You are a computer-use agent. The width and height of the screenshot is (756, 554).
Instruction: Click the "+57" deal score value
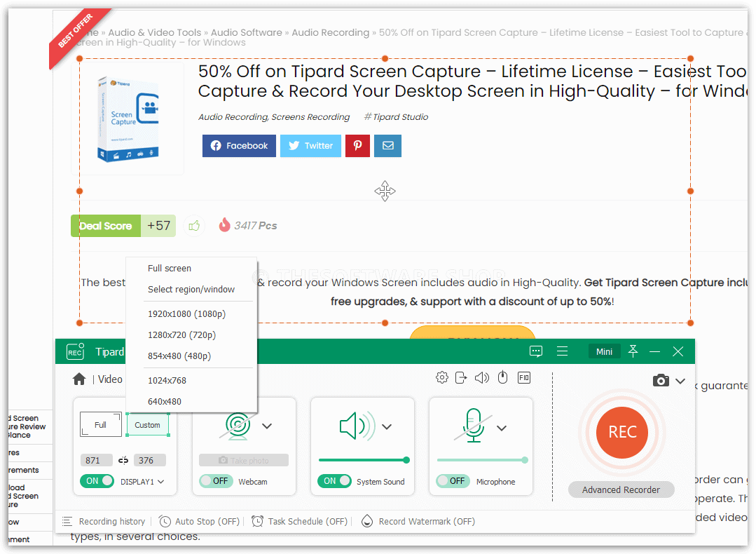158,226
